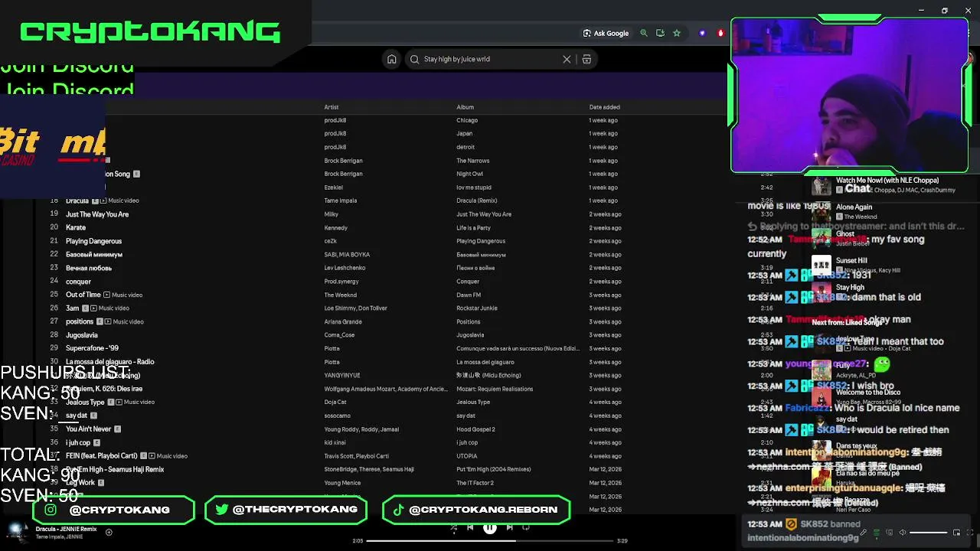
Task: Add Dracula - JENNIE Remix to Liked Songs
Action: 109,532
